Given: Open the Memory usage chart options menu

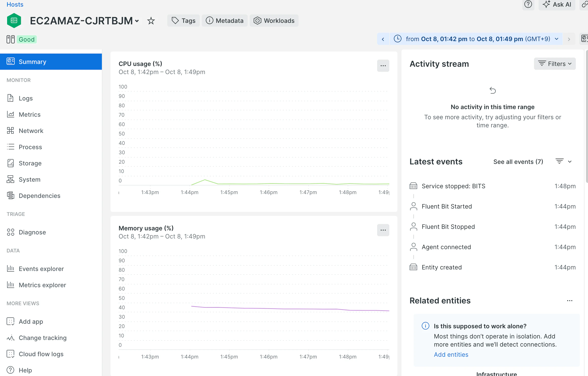Looking at the screenshot, I should tap(383, 230).
